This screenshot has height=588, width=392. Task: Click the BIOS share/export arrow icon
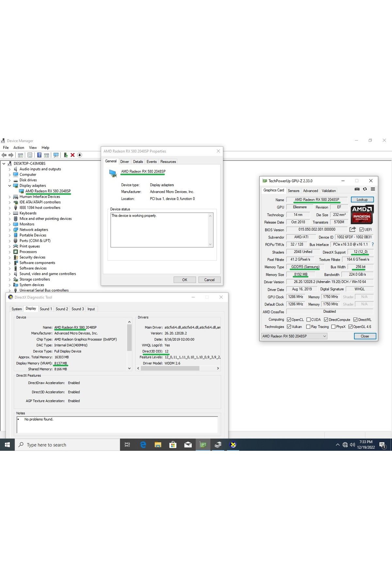pos(352,229)
